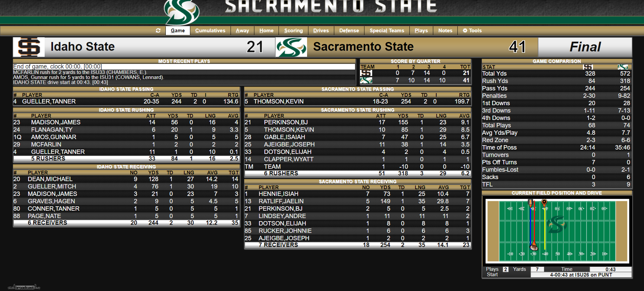The width and height of the screenshot is (644, 291).
Task: Open the Scoring tab
Action: click(293, 31)
